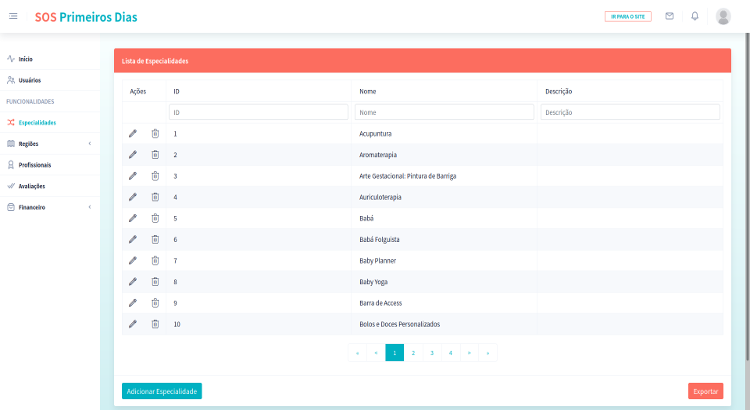
Task: Select Especialidades in sidebar
Action: 37,122
